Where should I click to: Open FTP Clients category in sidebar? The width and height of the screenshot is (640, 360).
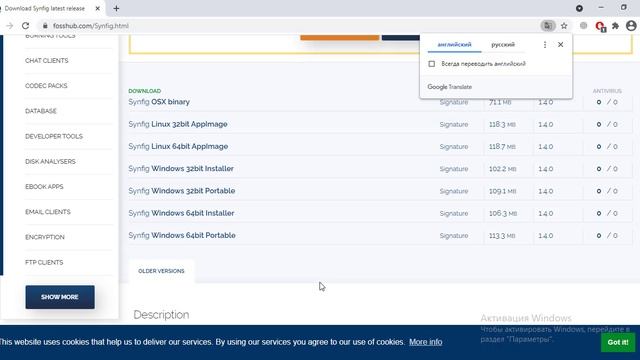point(44,262)
